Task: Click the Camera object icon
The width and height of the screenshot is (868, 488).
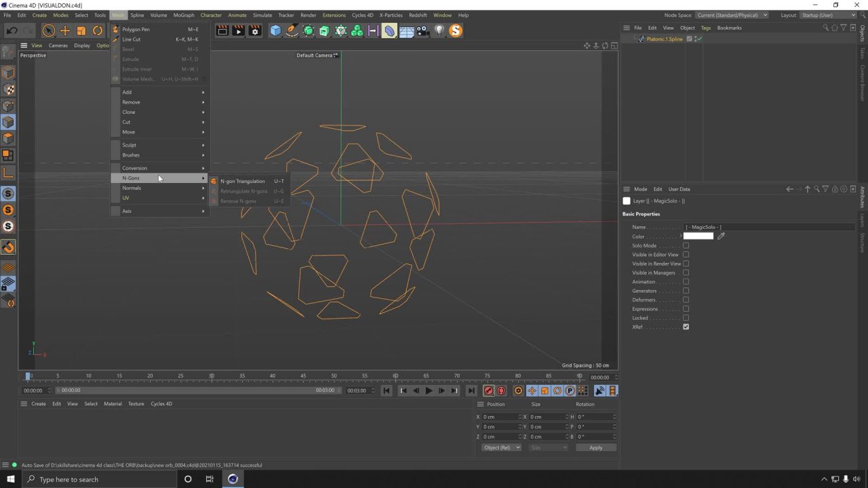Action: (422, 30)
